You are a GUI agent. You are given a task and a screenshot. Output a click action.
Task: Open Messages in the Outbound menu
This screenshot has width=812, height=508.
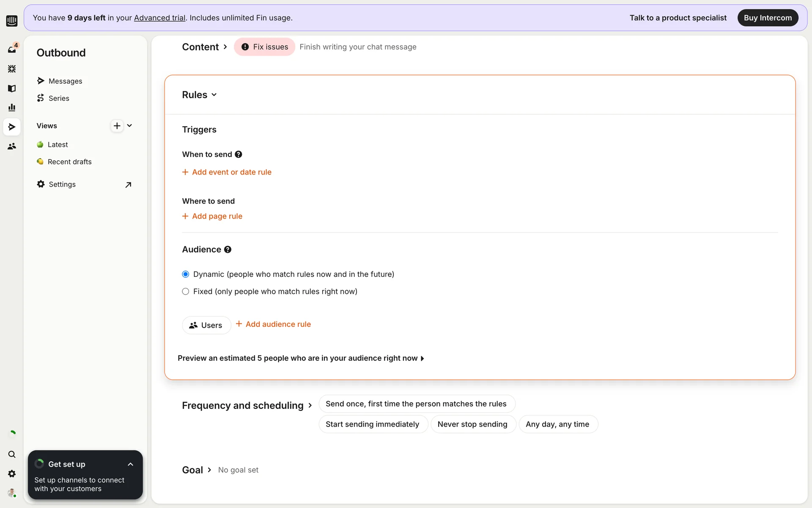click(65, 81)
